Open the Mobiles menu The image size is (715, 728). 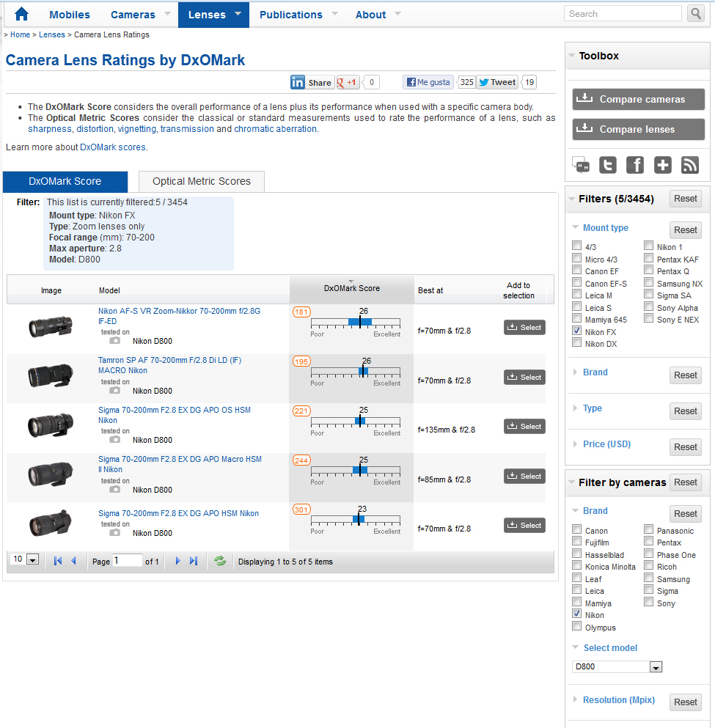tap(70, 15)
